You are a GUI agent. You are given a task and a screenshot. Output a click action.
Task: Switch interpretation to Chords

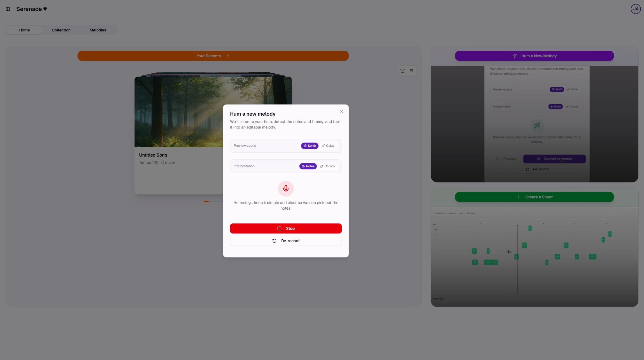point(327,166)
